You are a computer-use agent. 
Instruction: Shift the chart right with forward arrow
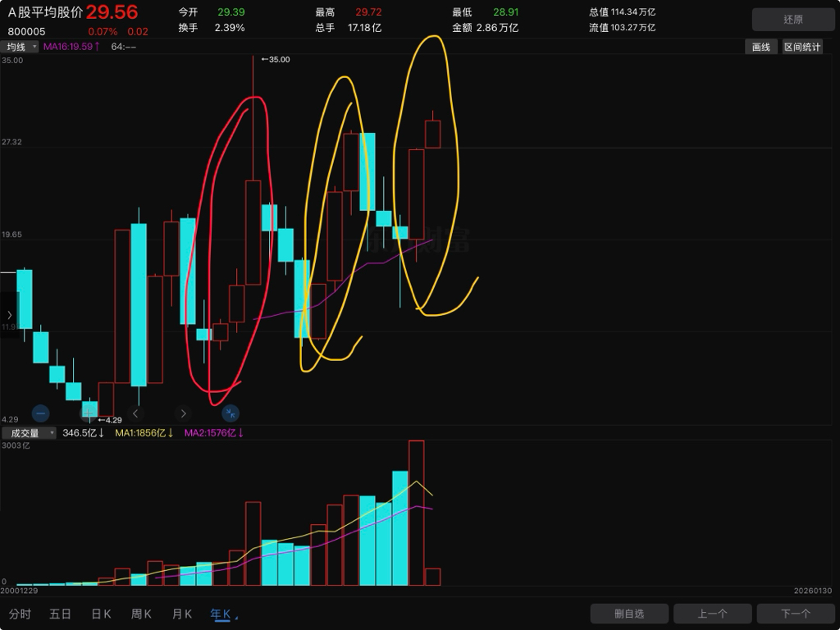coord(183,413)
